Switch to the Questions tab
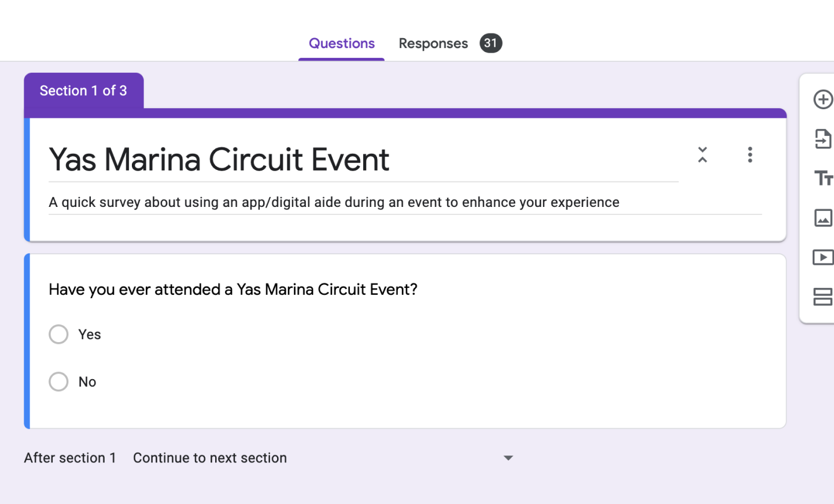 341,43
